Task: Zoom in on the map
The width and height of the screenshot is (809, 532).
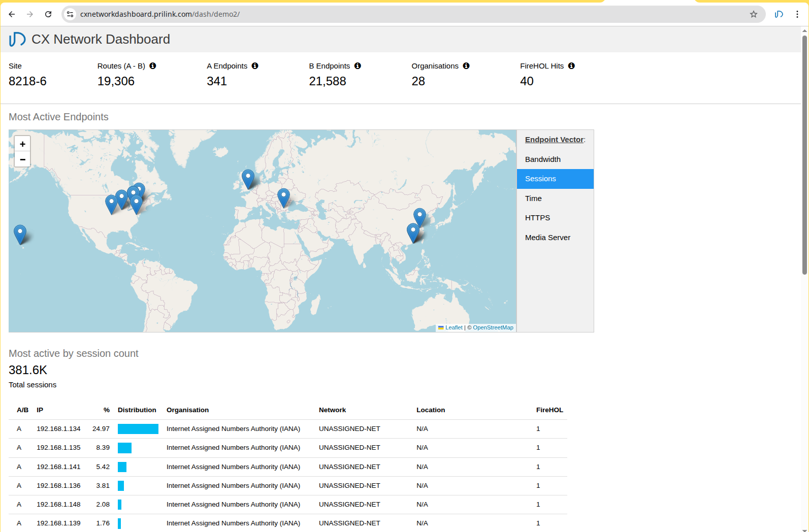Action: pos(22,144)
